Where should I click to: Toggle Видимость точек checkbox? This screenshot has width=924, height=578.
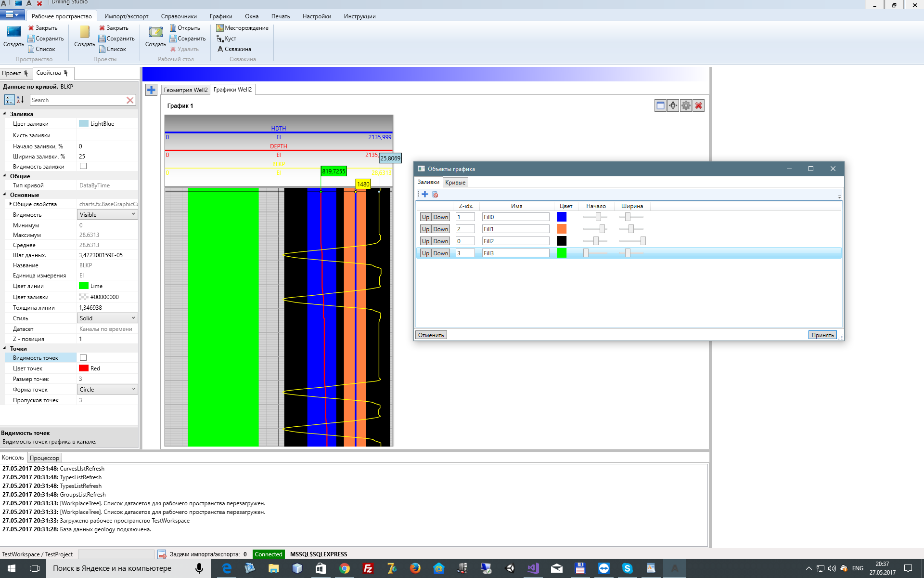pos(83,357)
